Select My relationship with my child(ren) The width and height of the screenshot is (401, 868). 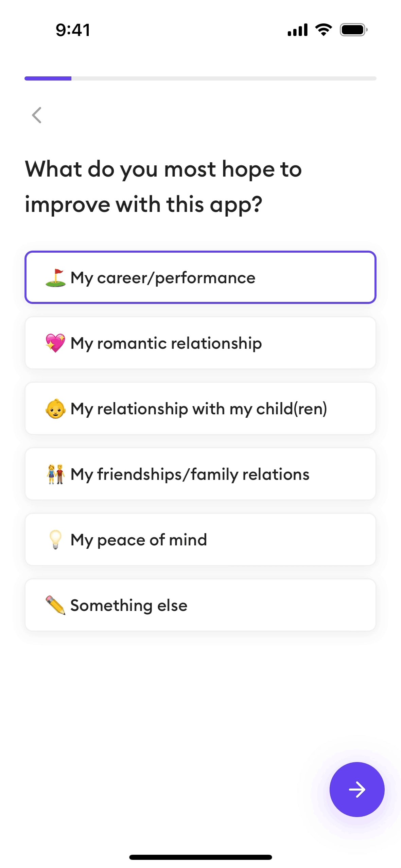(x=201, y=409)
